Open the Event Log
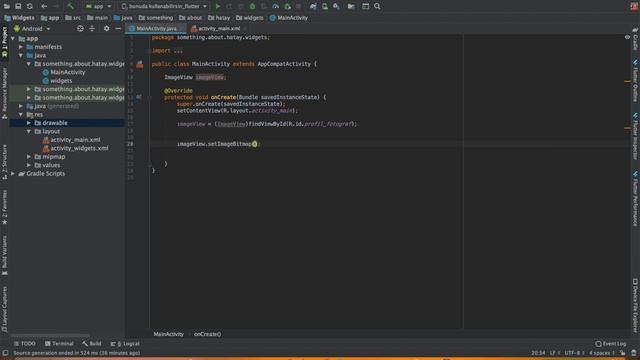Screen dimensions: 640x360 click(x=611, y=344)
